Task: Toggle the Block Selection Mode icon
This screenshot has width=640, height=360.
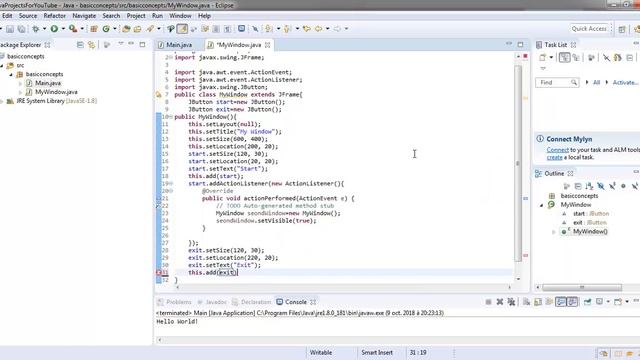Action: pyautogui.click(x=216, y=29)
